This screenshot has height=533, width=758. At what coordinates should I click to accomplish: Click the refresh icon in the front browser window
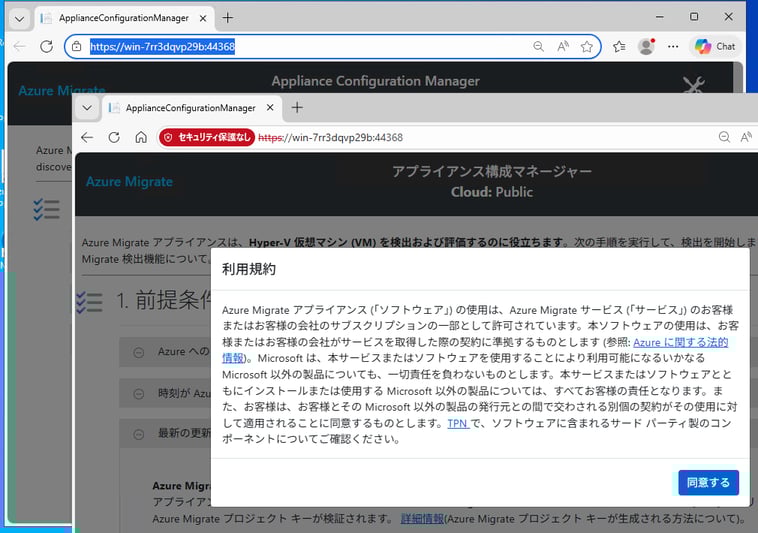click(114, 137)
